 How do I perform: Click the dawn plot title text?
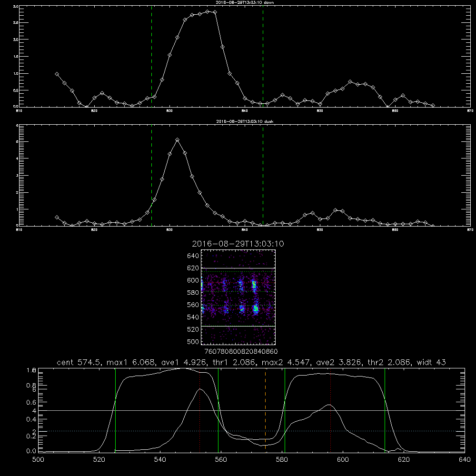coord(245,2)
